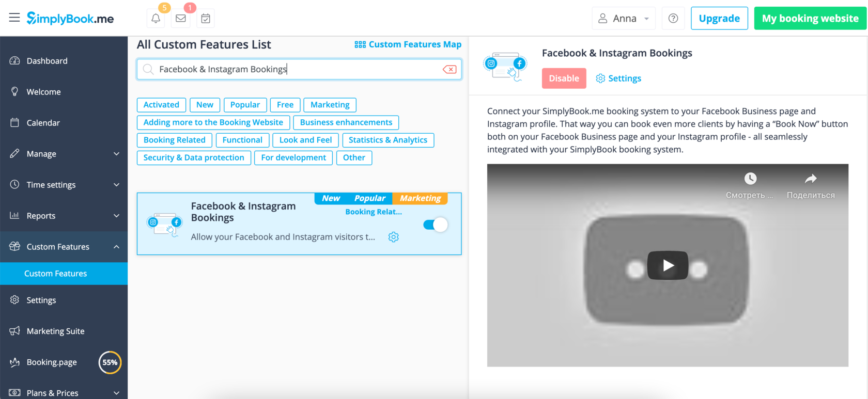Click the red Disable button

(564, 78)
